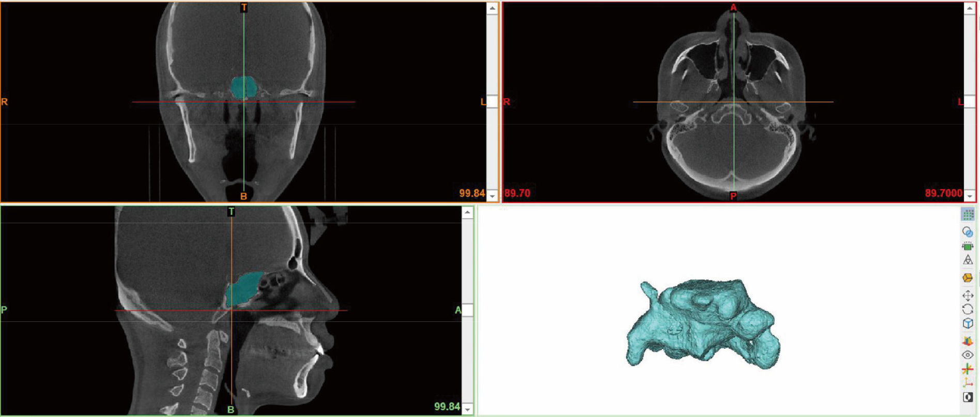
Task: Enable clipping with the green box icon
Action: coord(968,246)
